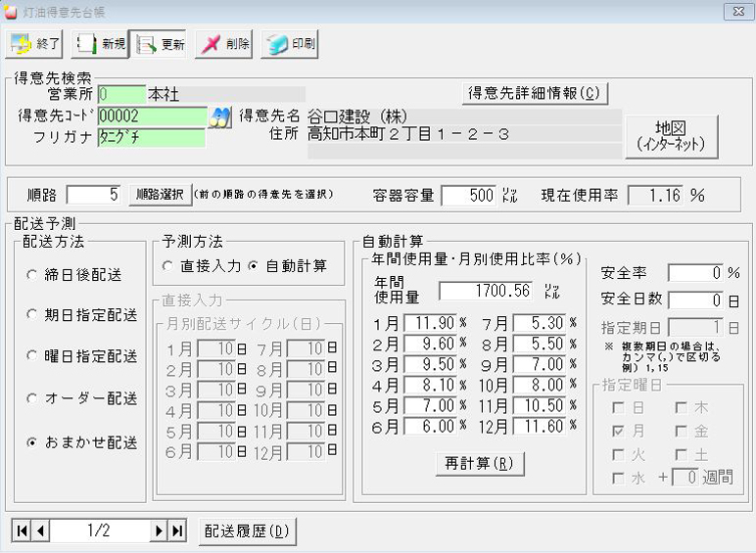Screen dimensions: 756x553
Task: Select 締日後配送 delivery method
Action: click(33, 275)
